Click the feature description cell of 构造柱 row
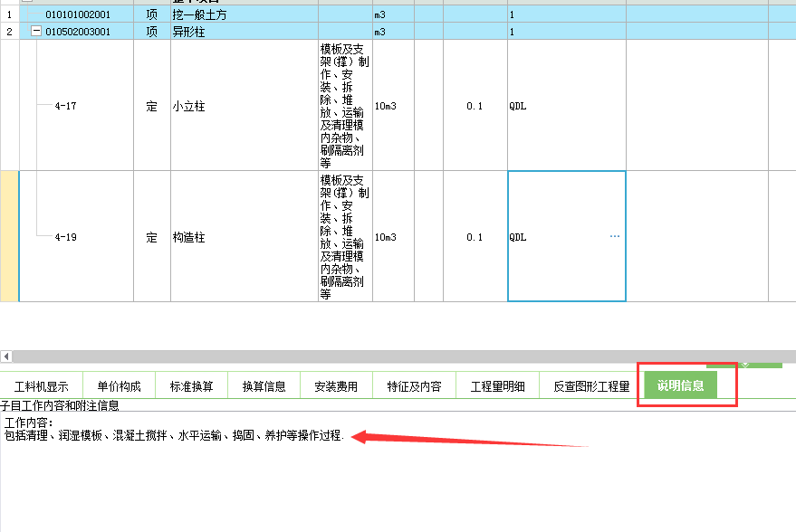Image resolution: width=796 pixels, height=532 pixels. pos(345,237)
